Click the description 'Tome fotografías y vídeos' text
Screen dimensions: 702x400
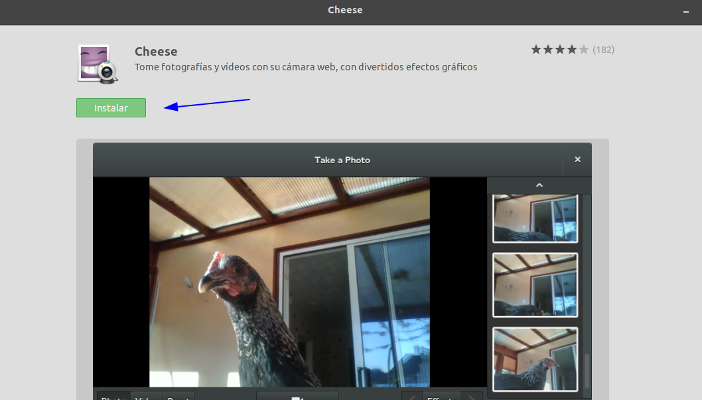pyautogui.click(x=306, y=67)
